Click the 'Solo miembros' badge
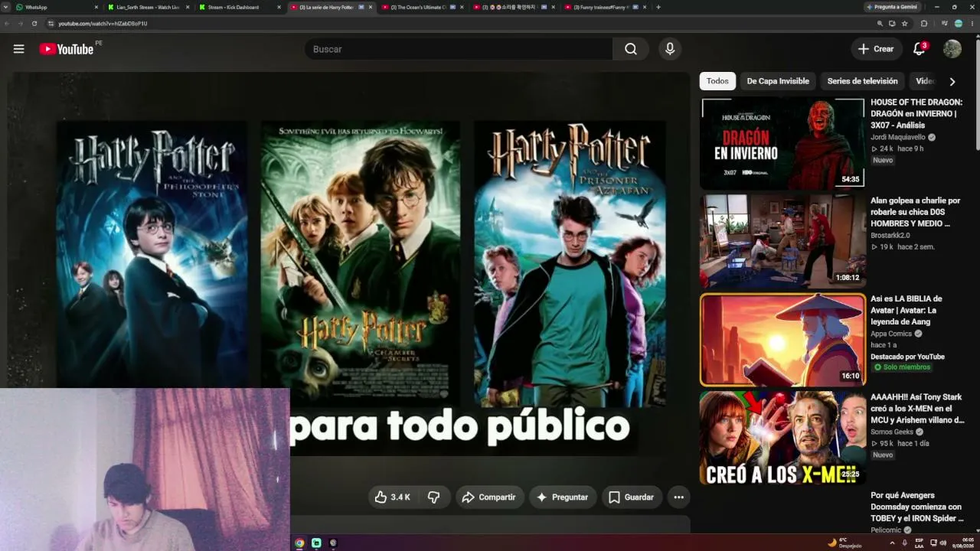 (x=902, y=367)
